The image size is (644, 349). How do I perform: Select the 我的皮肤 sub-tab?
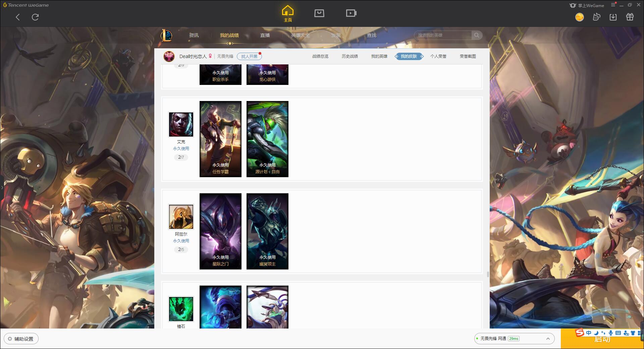point(409,56)
